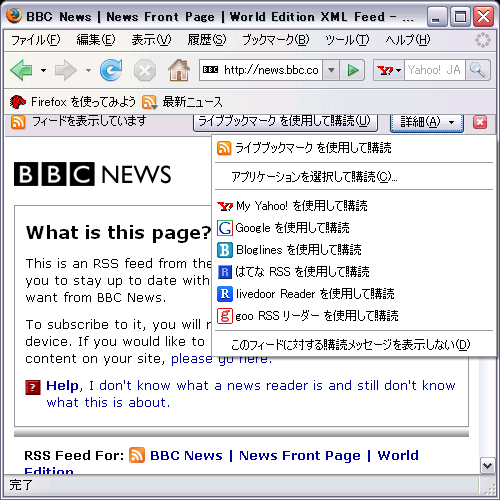The width and height of the screenshot is (500, 500).
Task: Reload the page with the blue refresh icon
Action: click(x=111, y=70)
